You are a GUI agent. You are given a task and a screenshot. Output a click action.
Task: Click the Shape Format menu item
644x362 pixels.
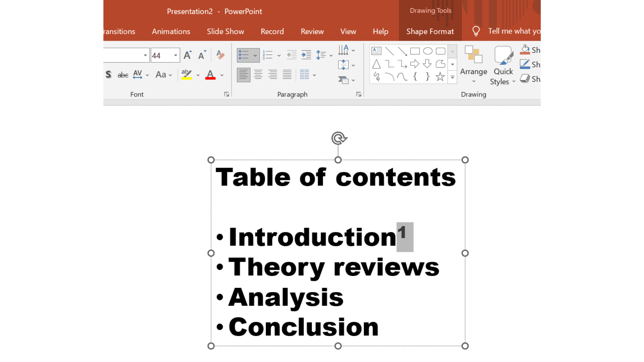pos(430,32)
